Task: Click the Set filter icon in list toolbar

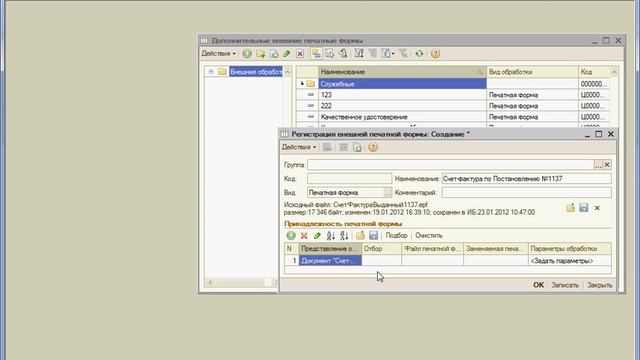Action: click(x=359, y=53)
